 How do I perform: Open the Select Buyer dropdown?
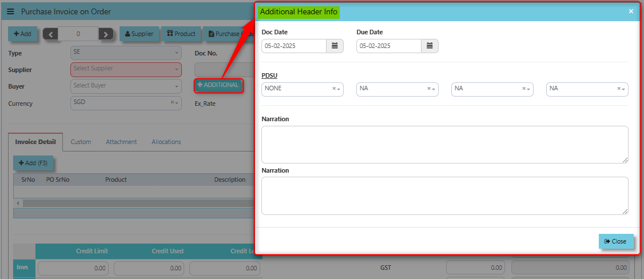[x=177, y=87]
